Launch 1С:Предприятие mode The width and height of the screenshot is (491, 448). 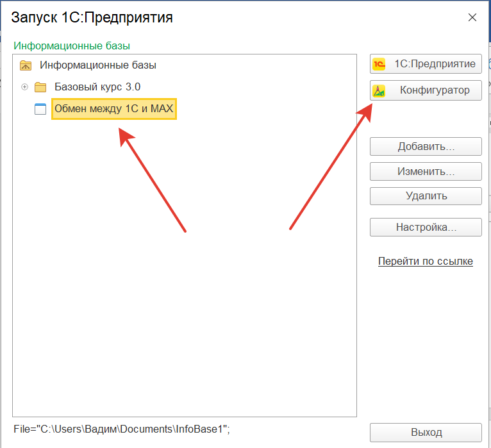tap(426, 64)
